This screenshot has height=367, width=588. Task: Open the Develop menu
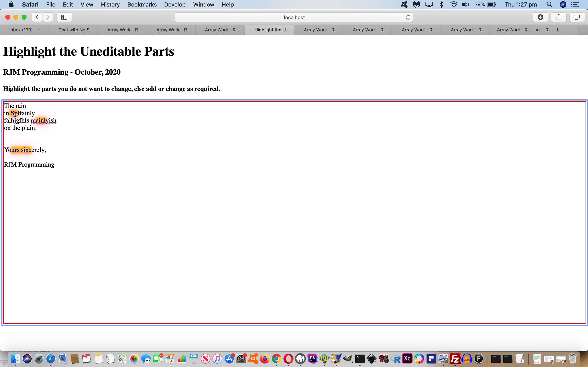pyautogui.click(x=174, y=4)
